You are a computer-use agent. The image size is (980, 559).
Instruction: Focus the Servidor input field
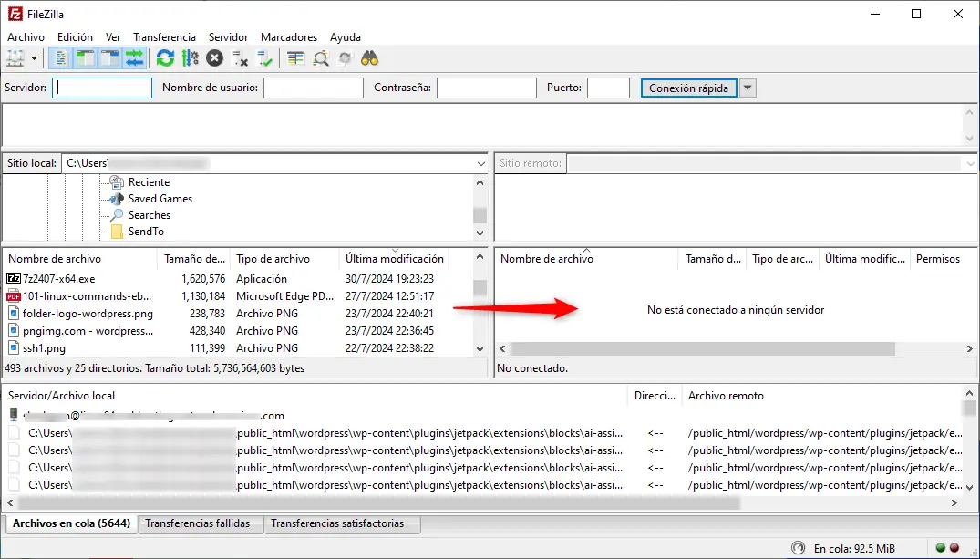click(102, 88)
